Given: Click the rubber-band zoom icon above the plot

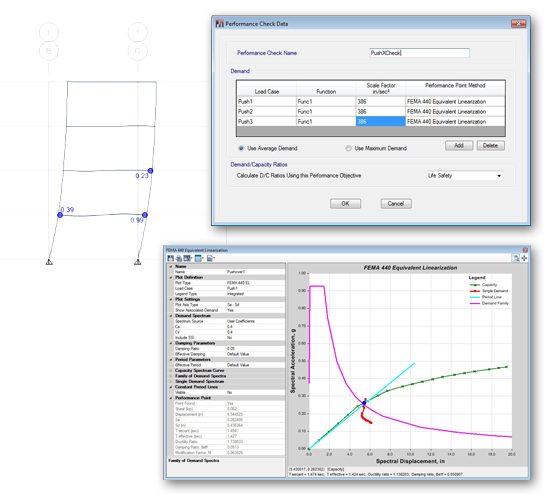Looking at the screenshot, I should 516,258.
